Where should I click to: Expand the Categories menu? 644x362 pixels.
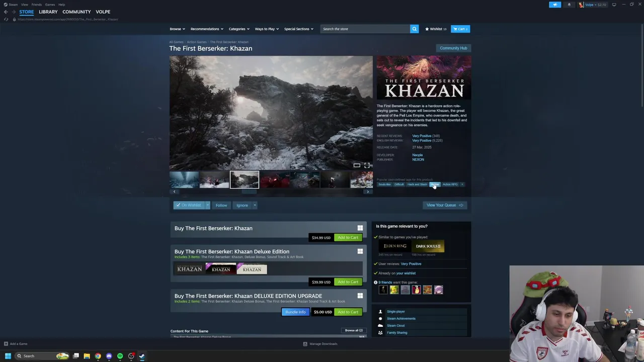[239, 29]
